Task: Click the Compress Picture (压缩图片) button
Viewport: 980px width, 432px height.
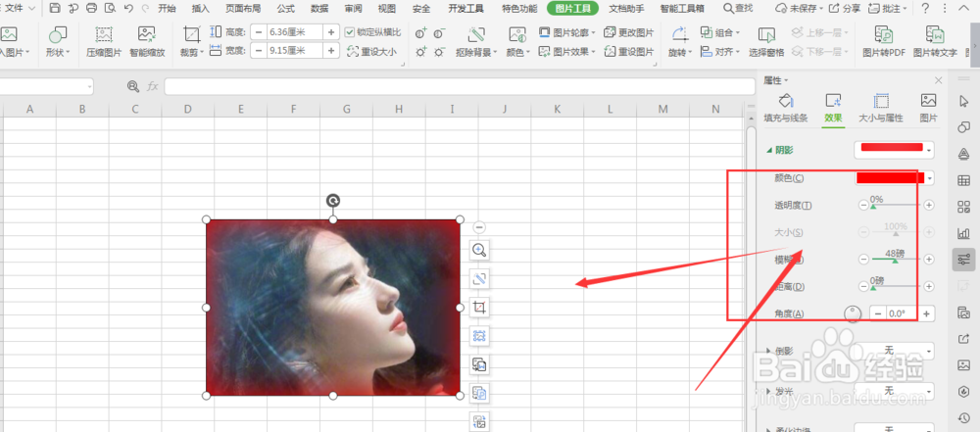Action: pos(104,42)
